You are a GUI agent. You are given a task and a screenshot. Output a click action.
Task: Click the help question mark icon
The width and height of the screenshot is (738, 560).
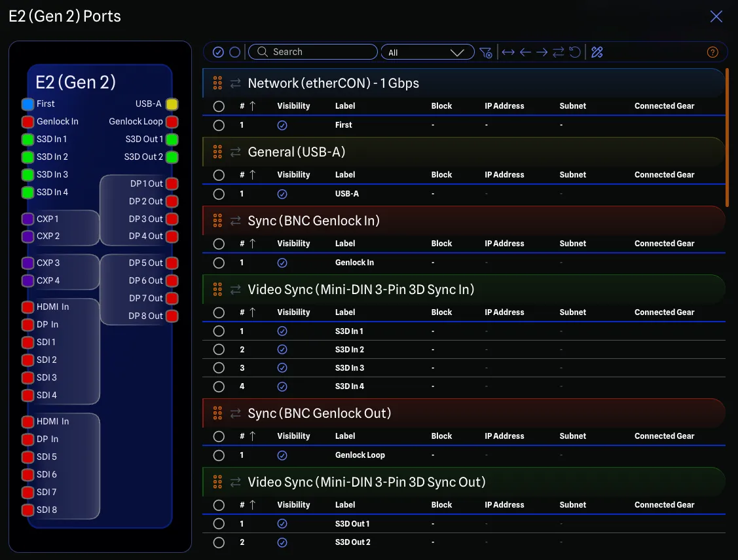[x=713, y=52]
